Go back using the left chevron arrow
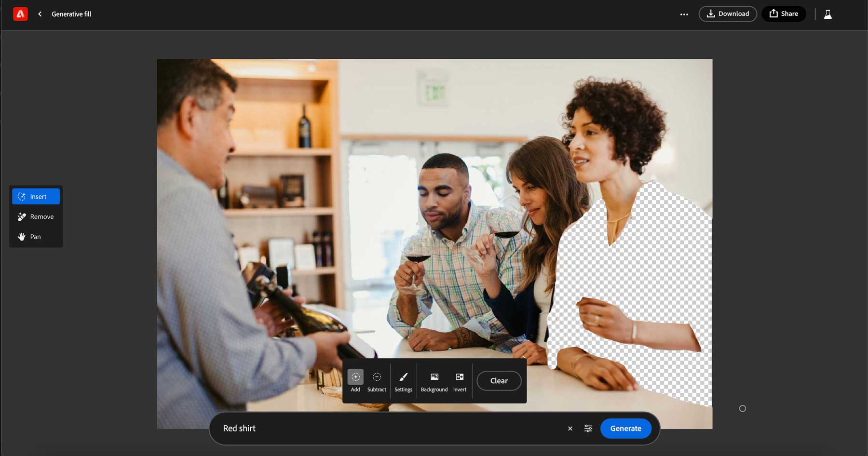The width and height of the screenshot is (868, 456). coord(40,14)
